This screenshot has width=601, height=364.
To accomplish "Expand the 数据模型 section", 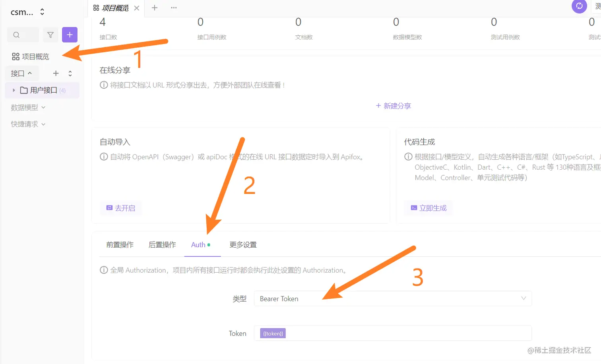I will 28,107.
